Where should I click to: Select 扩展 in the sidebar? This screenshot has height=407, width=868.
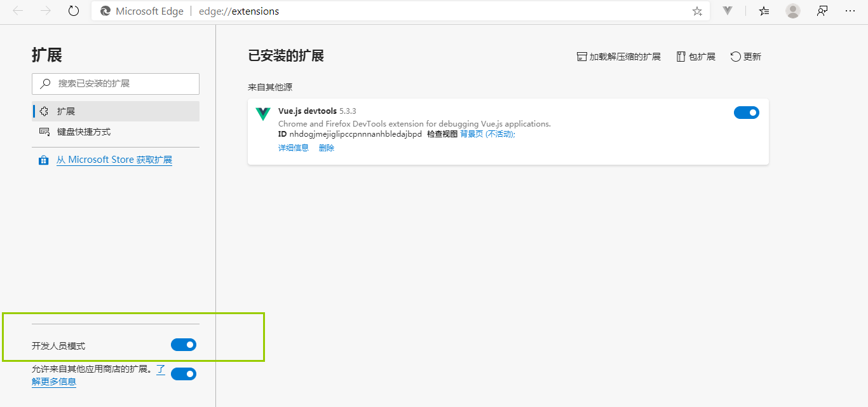[x=116, y=111]
